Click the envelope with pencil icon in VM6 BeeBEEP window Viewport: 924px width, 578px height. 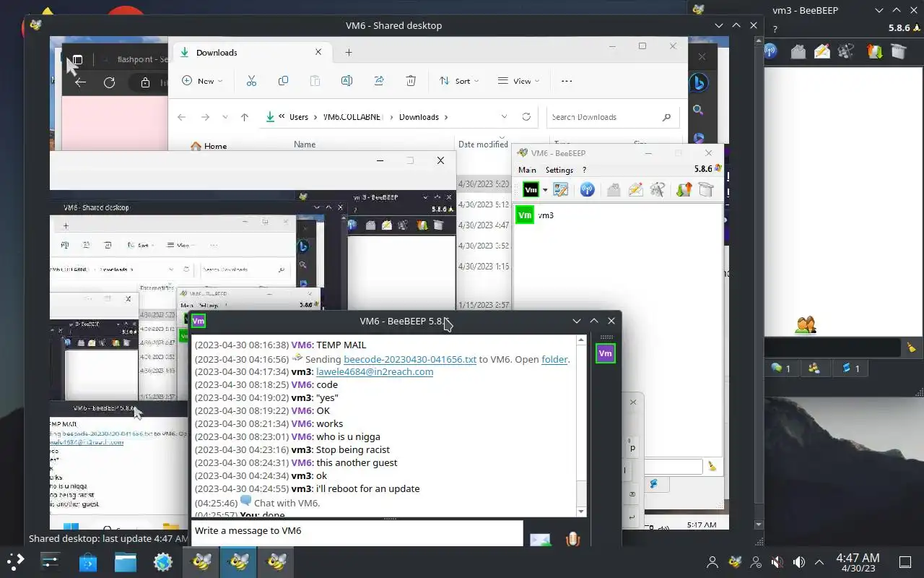[x=635, y=190]
